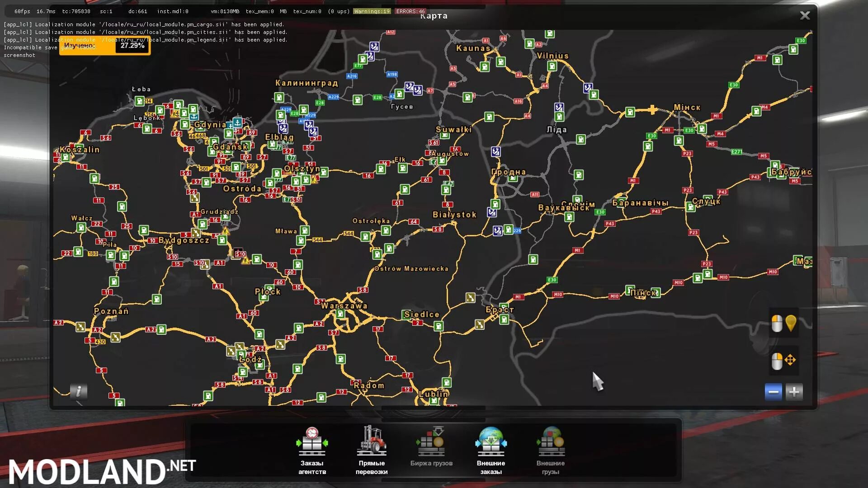
Task: Select the Калининград city label
Action: pyautogui.click(x=307, y=83)
